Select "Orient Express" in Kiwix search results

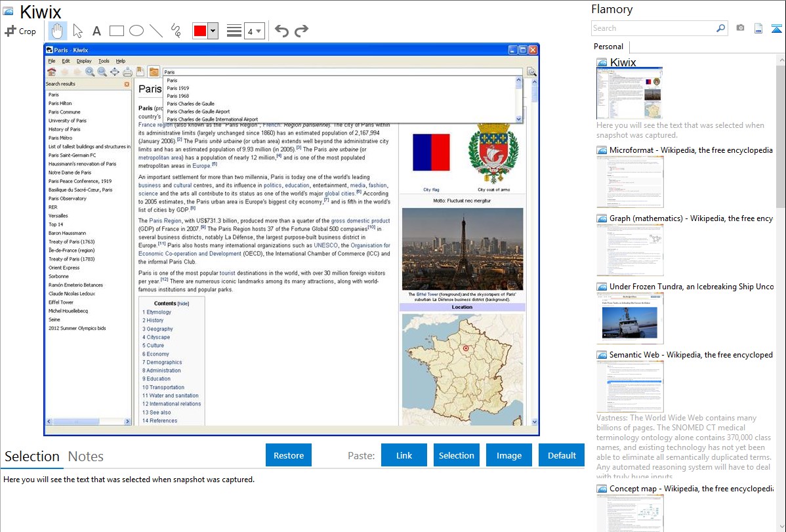coord(64,268)
